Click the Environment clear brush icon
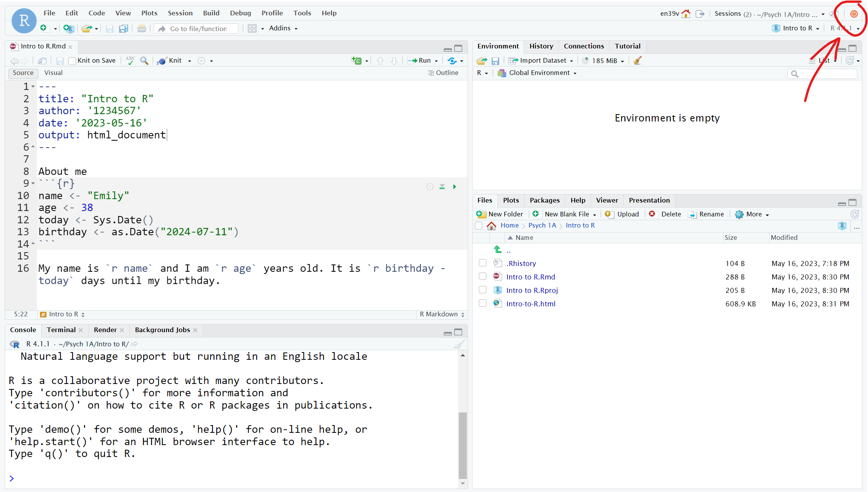Image resolution: width=868 pixels, height=492 pixels. tap(637, 60)
